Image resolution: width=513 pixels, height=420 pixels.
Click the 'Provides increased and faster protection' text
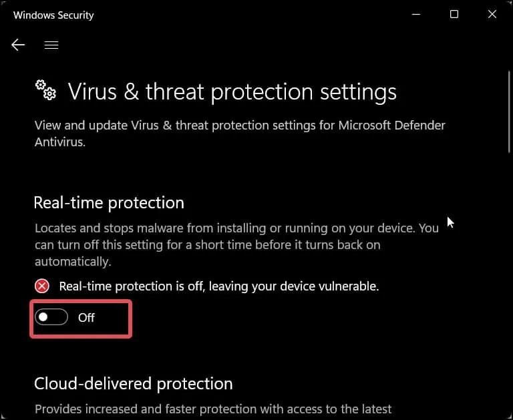[213, 409]
